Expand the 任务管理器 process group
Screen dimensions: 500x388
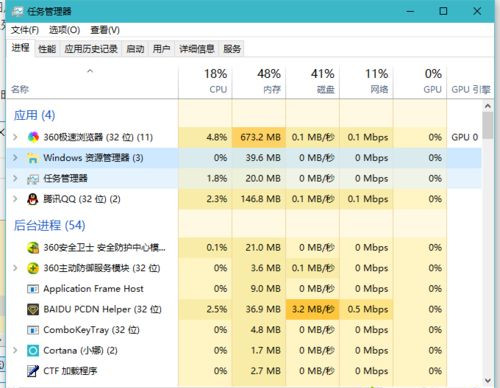click(x=15, y=178)
